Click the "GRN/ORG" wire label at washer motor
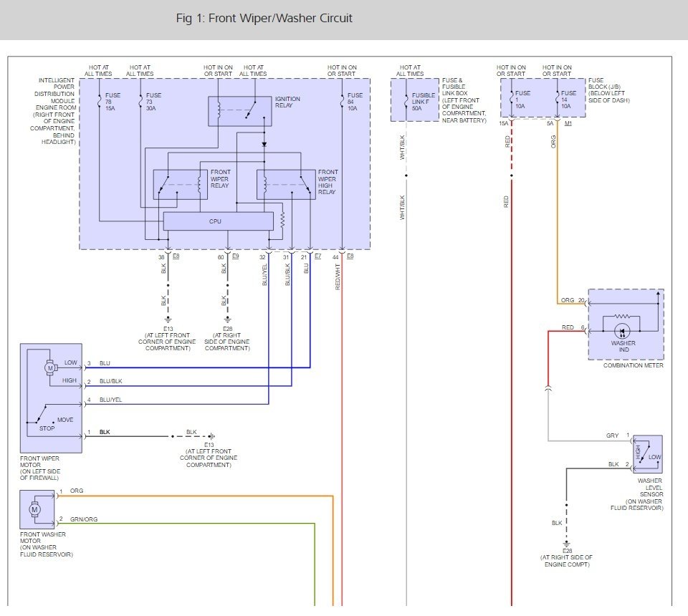688x616 pixels. coord(84,519)
